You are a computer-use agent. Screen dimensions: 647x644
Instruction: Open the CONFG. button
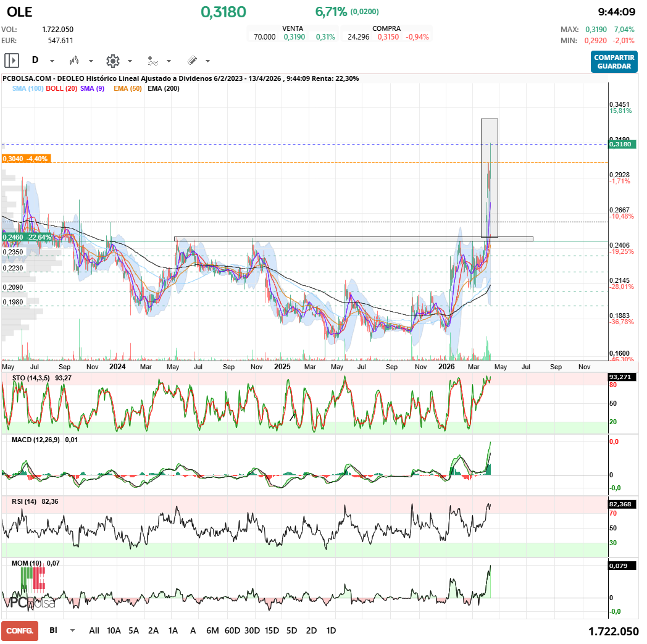tap(20, 630)
